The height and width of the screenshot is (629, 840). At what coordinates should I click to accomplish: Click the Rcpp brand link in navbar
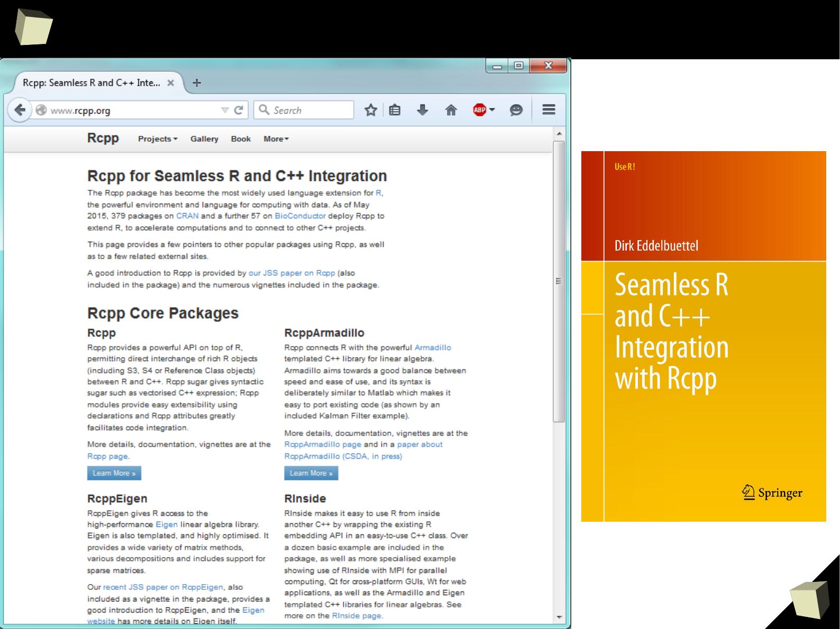coord(103,138)
